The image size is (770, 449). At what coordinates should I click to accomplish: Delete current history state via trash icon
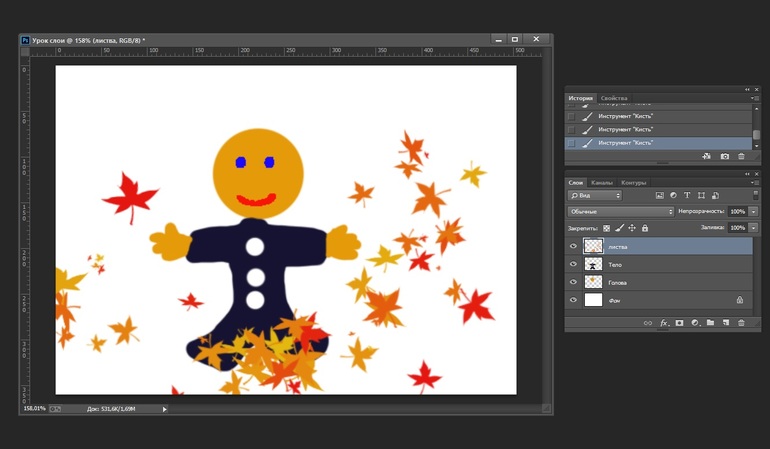741,156
